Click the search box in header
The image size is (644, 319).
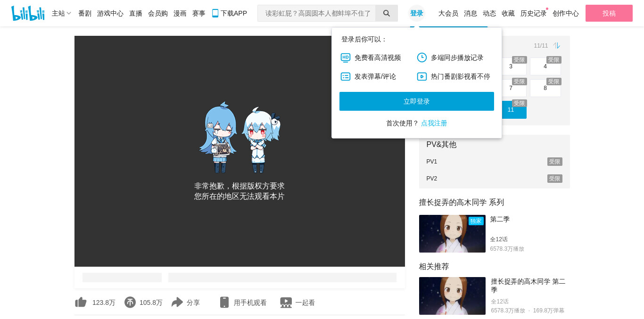316,13
